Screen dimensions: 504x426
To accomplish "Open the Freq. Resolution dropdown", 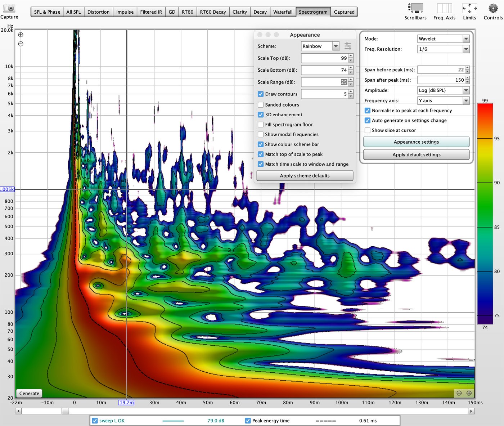I will coord(444,49).
